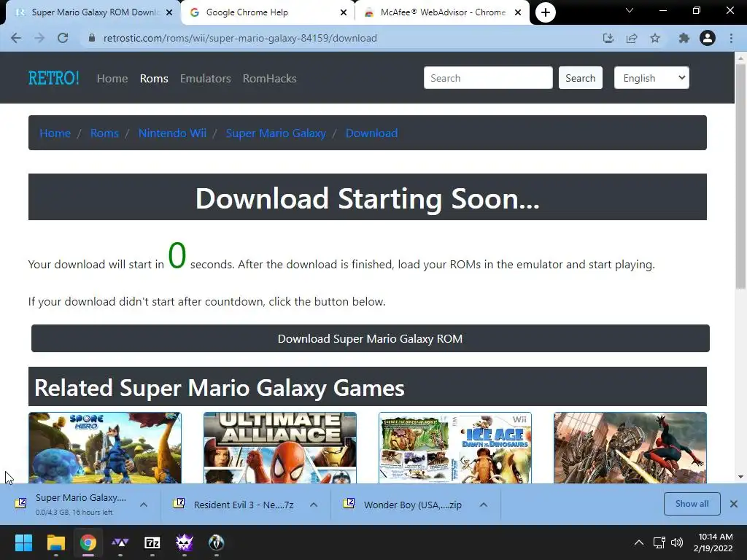747x560 pixels.
Task: Open the Emulators nav menu item
Action: point(205,78)
